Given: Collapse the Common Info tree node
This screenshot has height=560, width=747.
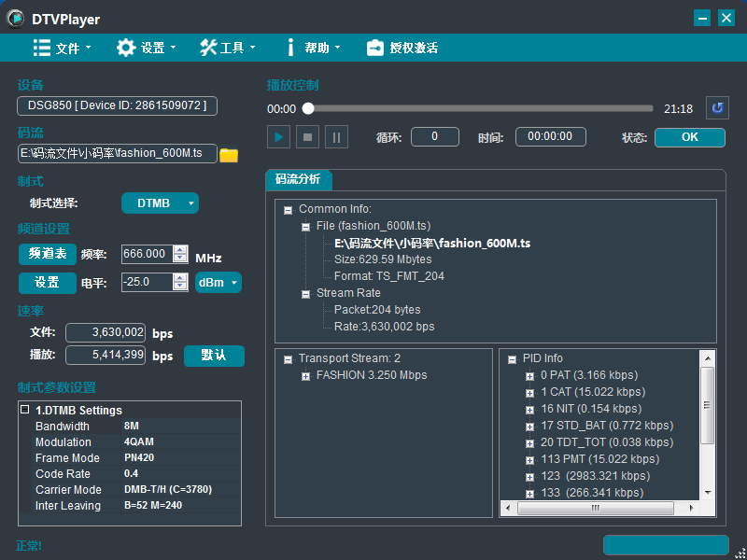Looking at the screenshot, I should tap(289, 210).
